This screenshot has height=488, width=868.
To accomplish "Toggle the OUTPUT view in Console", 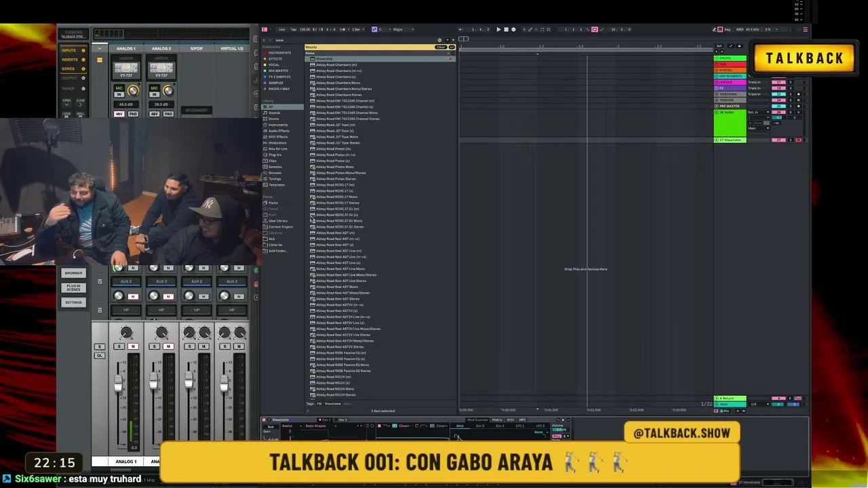I will coord(72,78).
